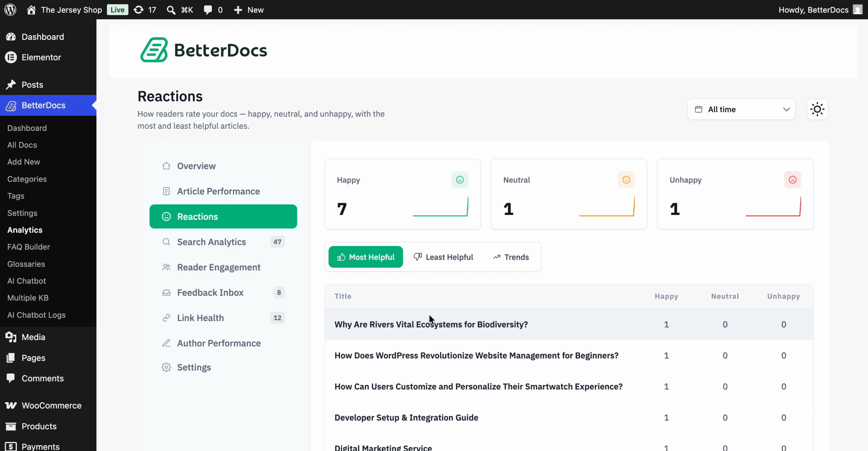Open Tags submenu
Image resolution: width=868 pixels, height=451 pixels.
point(16,196)
